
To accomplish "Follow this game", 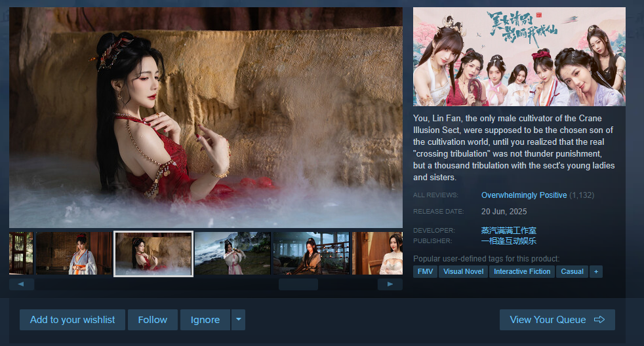I will (x=152, y=320).
